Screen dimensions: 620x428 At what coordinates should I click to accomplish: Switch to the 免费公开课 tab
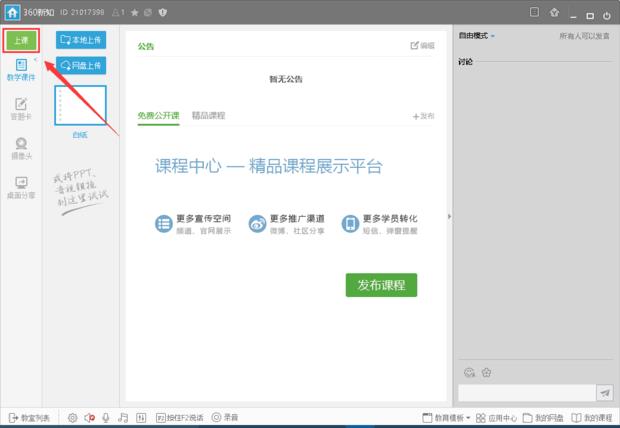coord(158,115)
